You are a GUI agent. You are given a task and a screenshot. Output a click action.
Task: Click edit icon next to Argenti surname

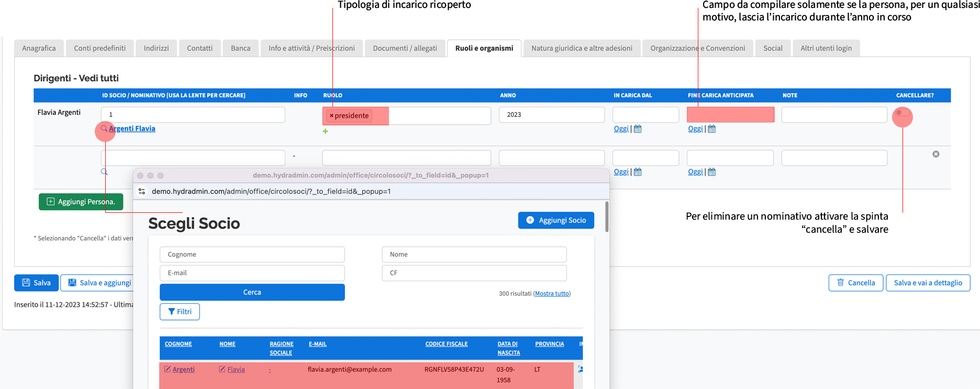[168, 369]
